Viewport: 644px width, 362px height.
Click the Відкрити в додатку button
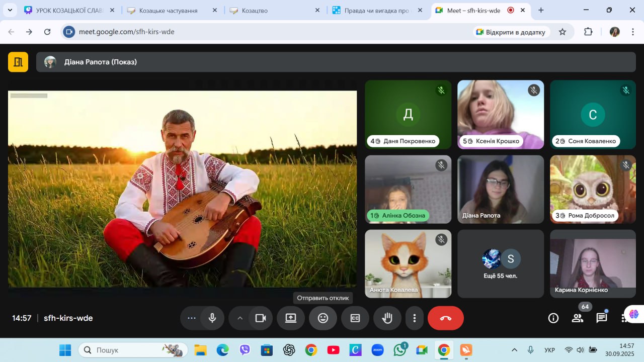coord(510,32)
